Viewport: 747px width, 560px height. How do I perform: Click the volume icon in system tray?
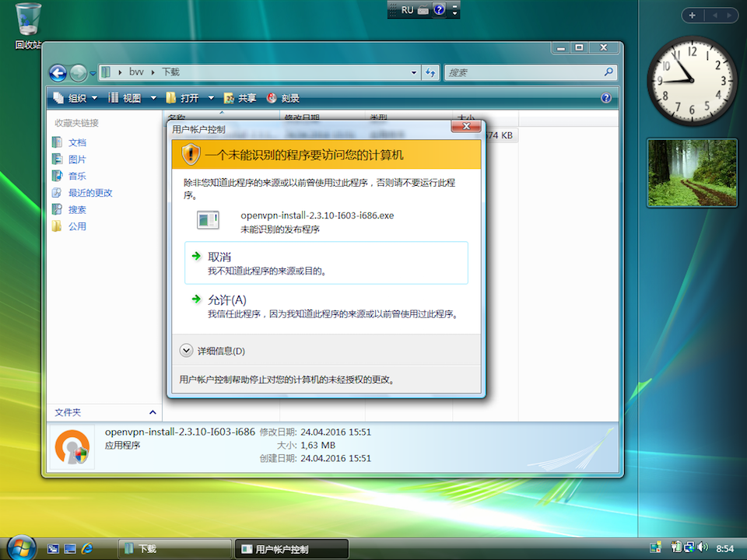703,547
